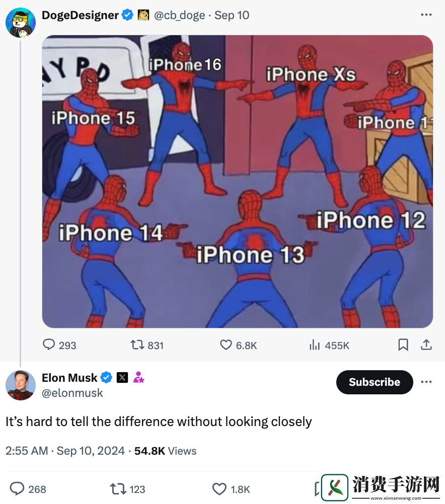Click the DogeDesigner display name
Viewport: 445px width, 504px height.
pos(80,15)
